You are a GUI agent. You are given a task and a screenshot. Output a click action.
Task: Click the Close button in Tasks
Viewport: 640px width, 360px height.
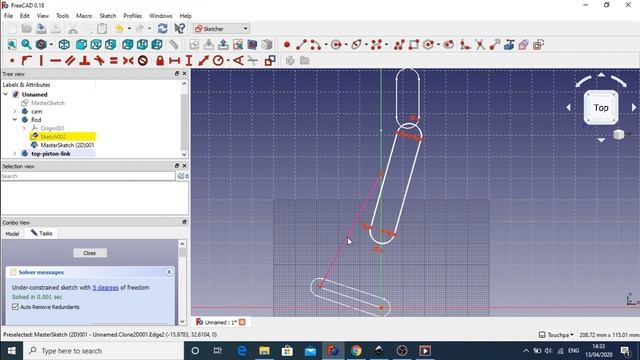click(x=90, y=253)
